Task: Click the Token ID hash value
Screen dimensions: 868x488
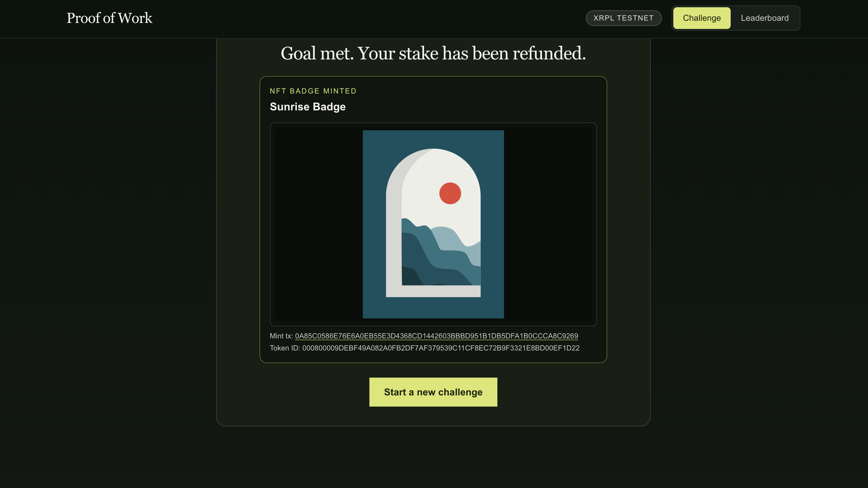Action: point(441,348)
